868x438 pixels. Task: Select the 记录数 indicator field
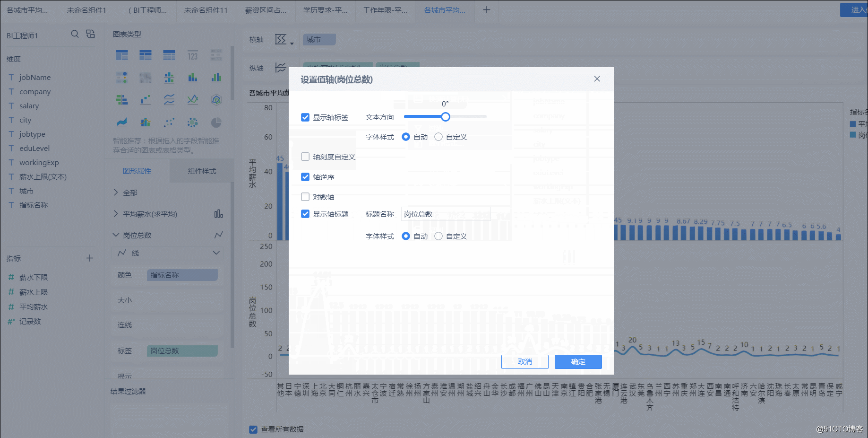click(30, 321)
